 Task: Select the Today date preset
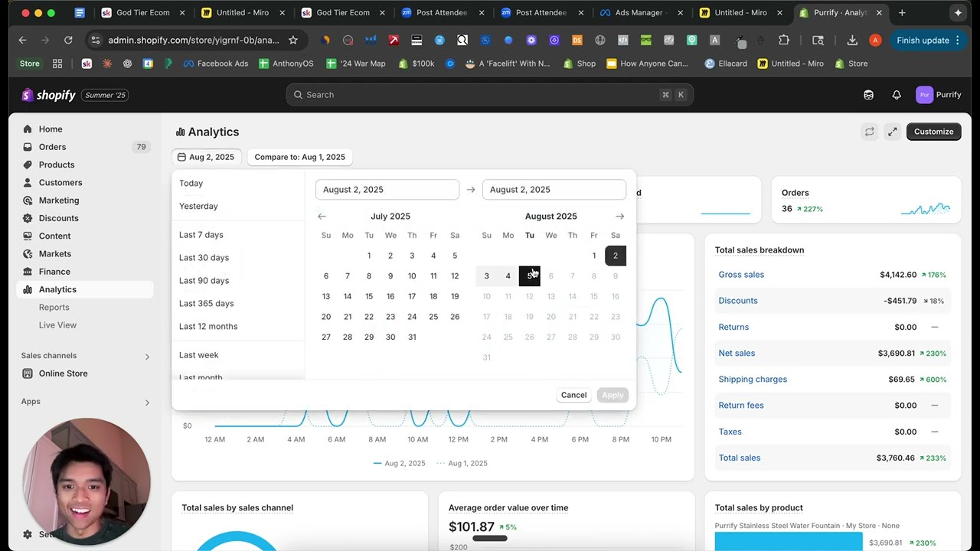[191, 184]
